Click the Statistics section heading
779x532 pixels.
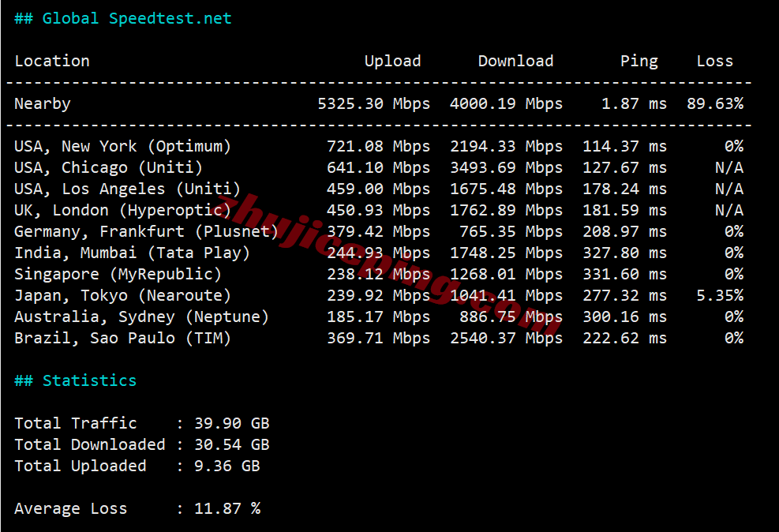pos(76,380)
